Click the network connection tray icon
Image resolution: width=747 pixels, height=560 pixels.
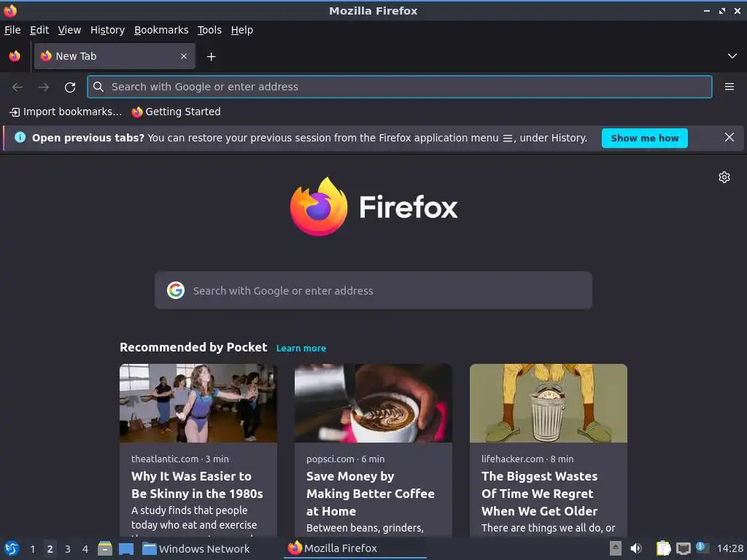(x=683, y=549)
